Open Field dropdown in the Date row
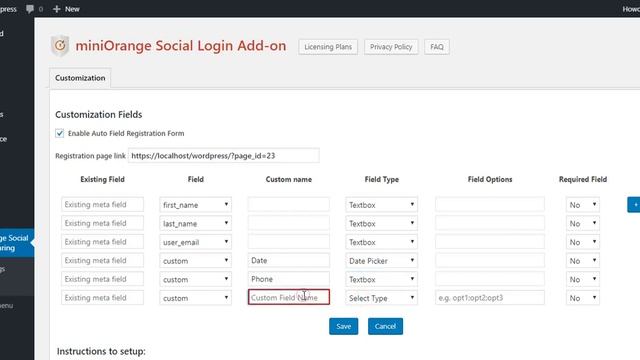 (196, 260)
